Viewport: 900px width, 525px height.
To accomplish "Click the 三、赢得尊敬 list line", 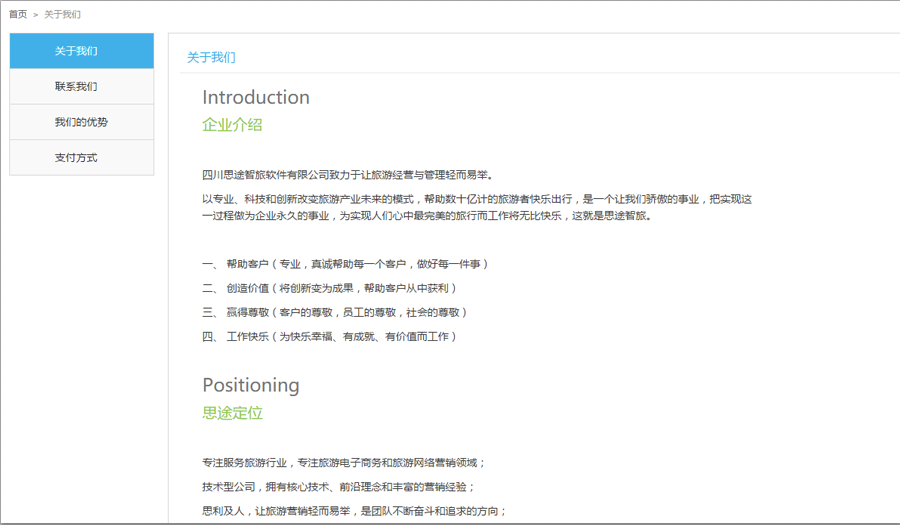I will pos(334,312).
